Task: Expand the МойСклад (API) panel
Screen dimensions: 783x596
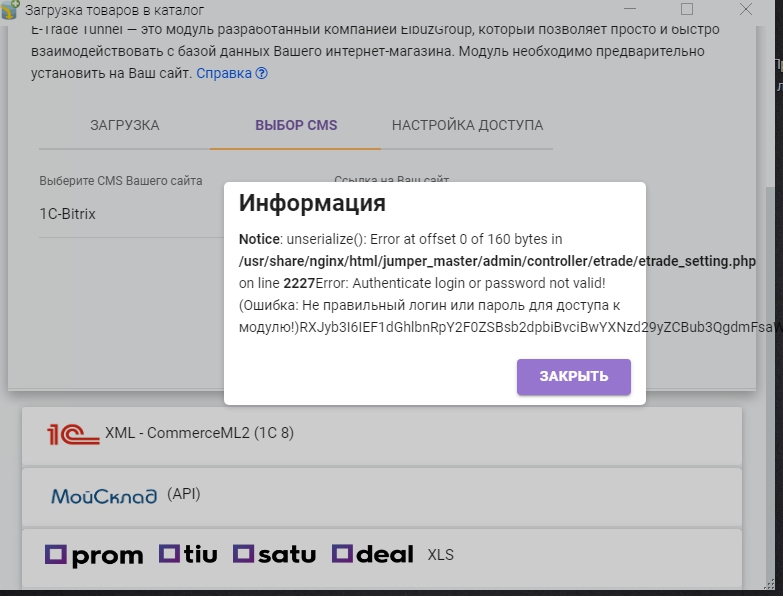Action: (382, 497)
